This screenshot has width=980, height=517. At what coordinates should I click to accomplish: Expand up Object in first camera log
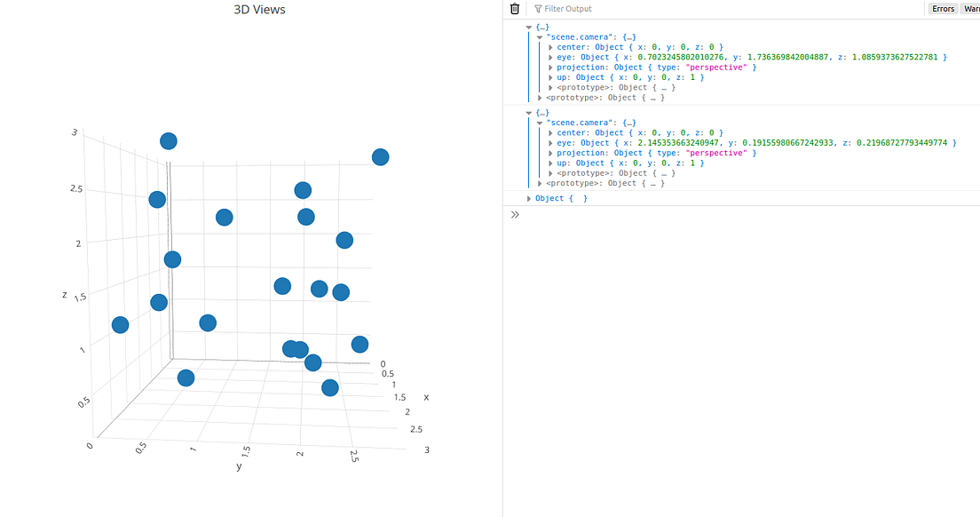coord(550,77)
